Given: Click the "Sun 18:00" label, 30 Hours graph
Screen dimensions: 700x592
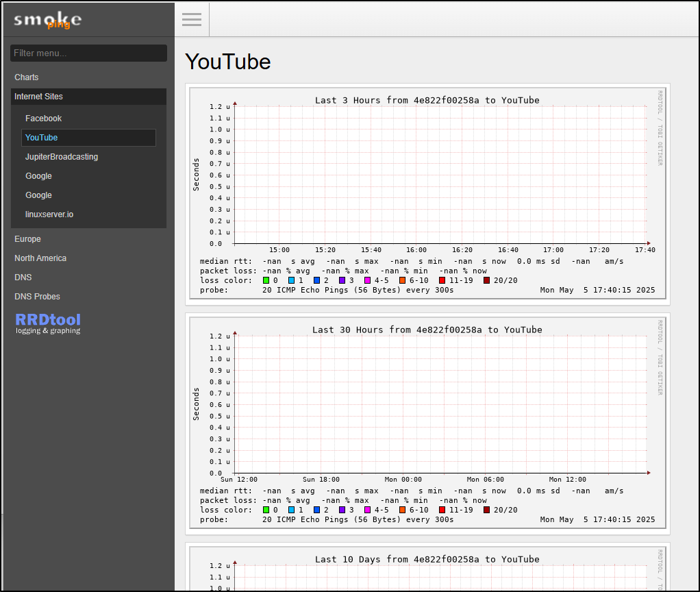Looking at the screenshot, I should (321, 480).
